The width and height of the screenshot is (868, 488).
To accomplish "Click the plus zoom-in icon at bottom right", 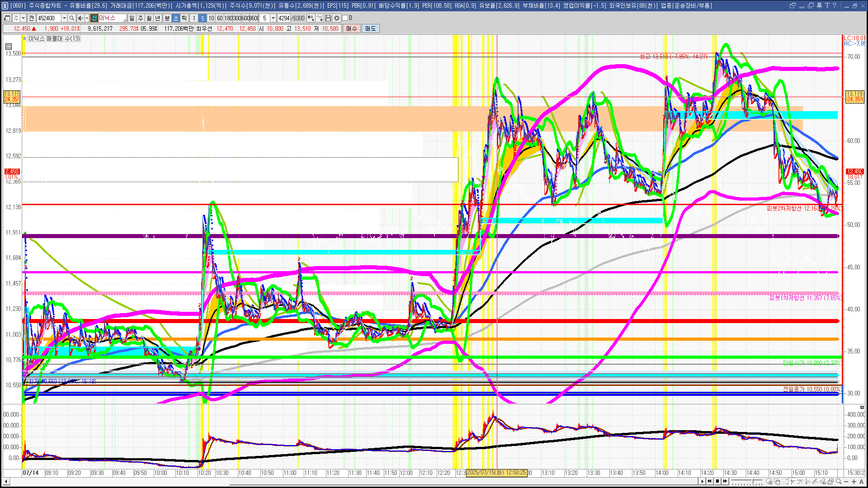I will (x=854, y=481).
